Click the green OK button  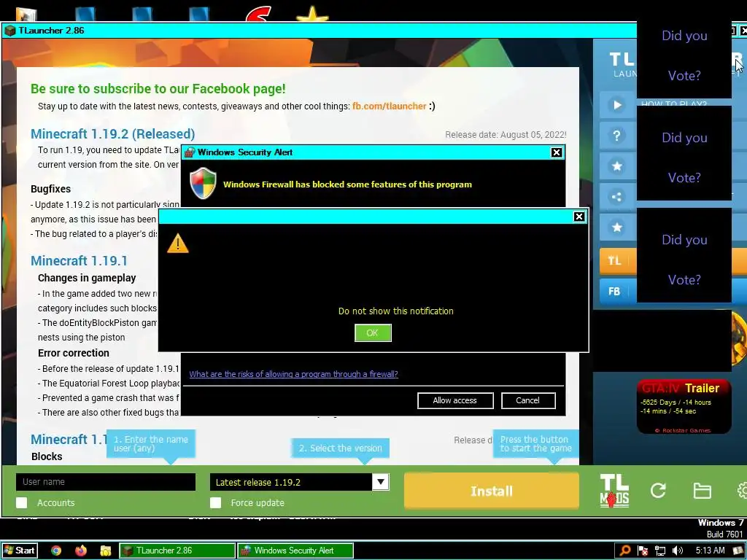pos(373,332)
